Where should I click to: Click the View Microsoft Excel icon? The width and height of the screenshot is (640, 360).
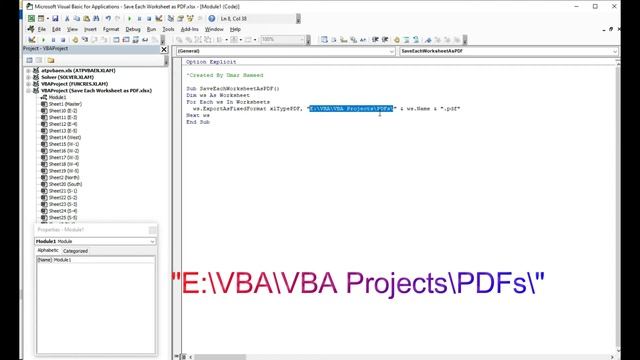click(x=31, y=18)
